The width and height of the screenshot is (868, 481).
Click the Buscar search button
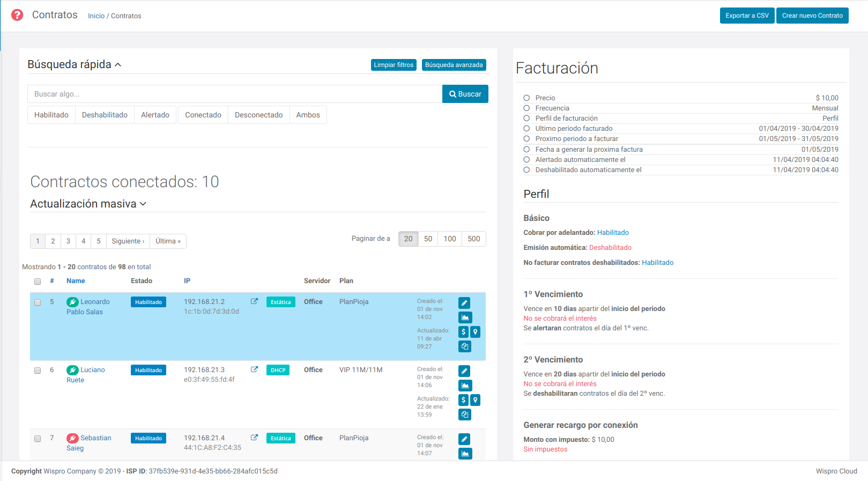point(465,94)
